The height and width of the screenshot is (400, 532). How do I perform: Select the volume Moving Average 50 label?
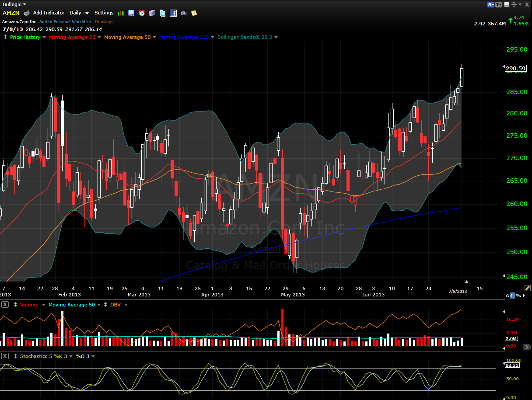(x=72, y=305)
